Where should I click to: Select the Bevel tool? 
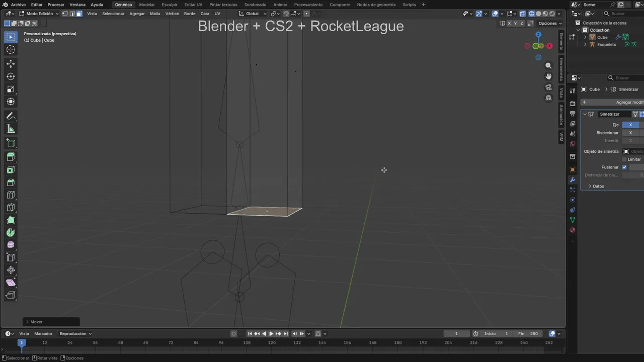coord(11,182)
